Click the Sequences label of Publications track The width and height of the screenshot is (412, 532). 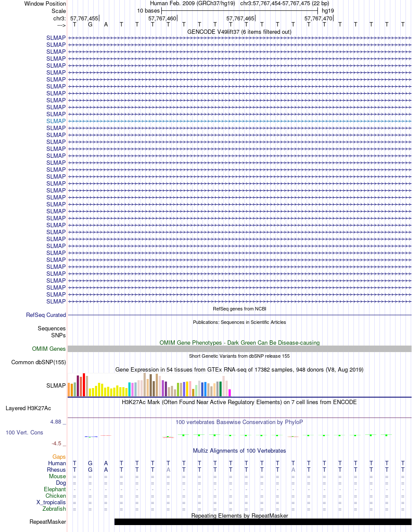pyautogui.click(x=52, y=328)
